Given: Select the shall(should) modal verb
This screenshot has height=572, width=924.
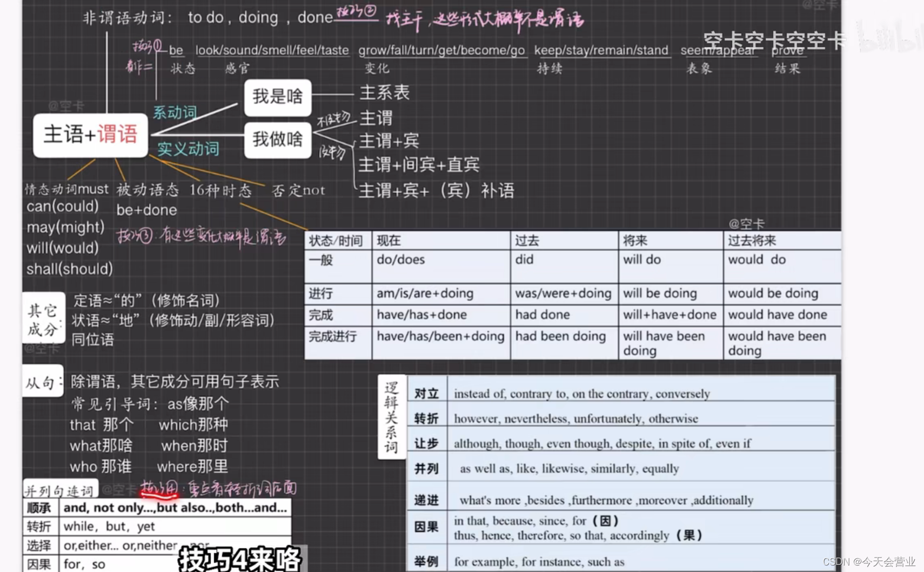Looking at the screenshot, I should 70,269.
